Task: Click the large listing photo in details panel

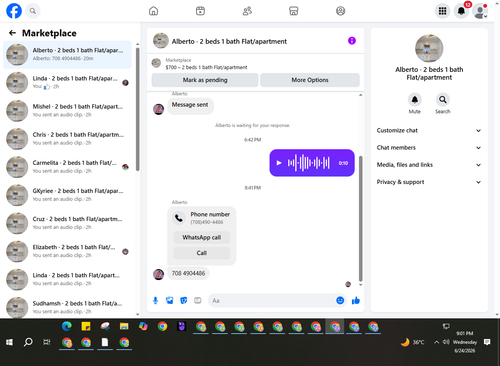Action: point(429,48)
